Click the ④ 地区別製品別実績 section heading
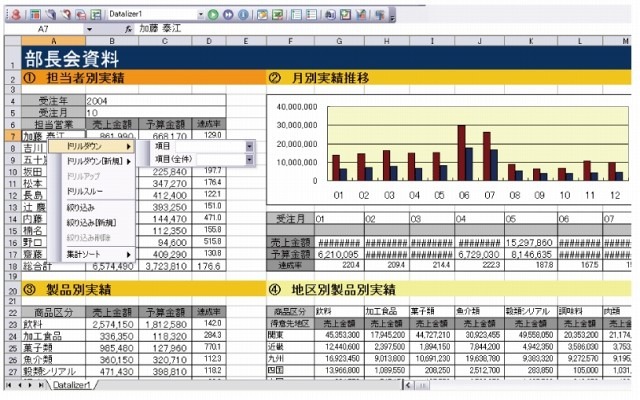Image resolution: width=640 pixels, height=400 pixels. 332,290
